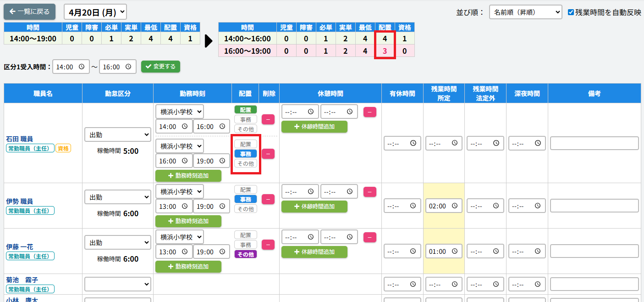Click the clock icon in 伊藤 一花's 残業時間 01:00 field
644x302 pixels.
[455, 252]
